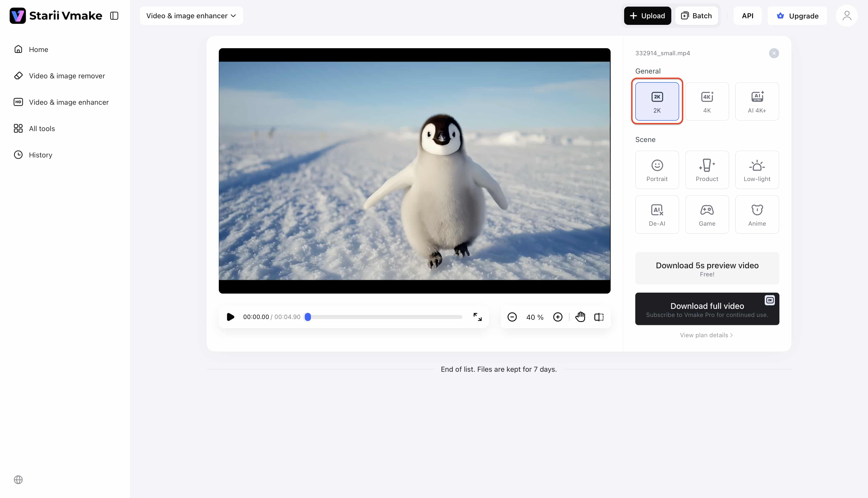Click the 40 % zoom value
Screen dimensions: 868x498
(535, 317)
